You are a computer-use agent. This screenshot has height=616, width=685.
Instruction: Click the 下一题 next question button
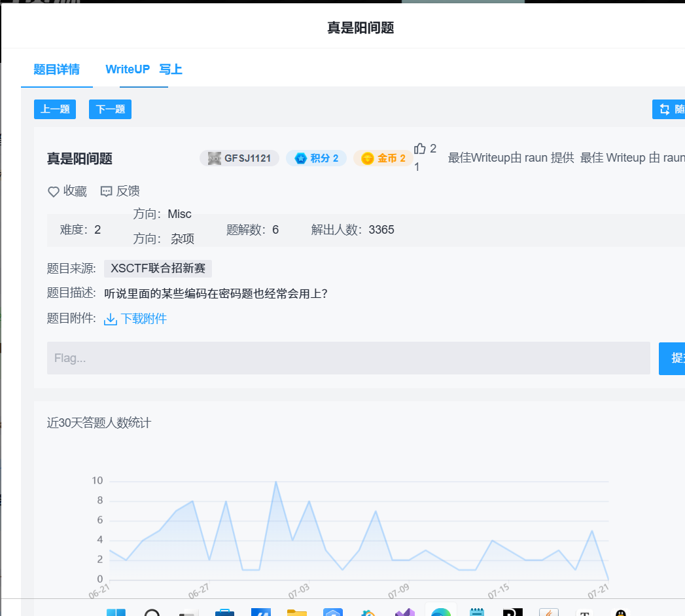[109, 109]
